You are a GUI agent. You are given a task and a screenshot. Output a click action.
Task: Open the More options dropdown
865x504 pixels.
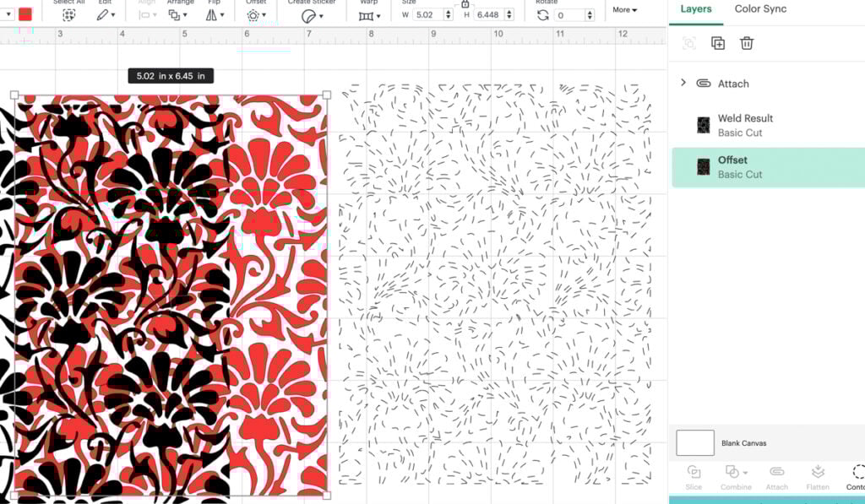pos(623,9)
